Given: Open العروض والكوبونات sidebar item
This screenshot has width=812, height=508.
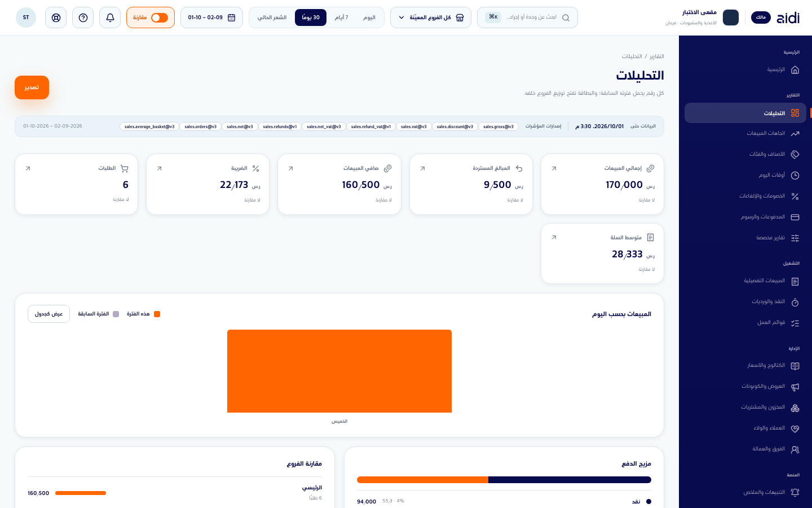Looking at the screenshot, I should [745, 387].
